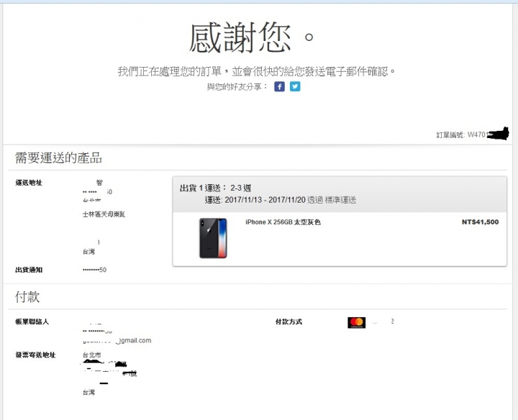Screen dimensions: 518x420
Task: Share order via Twitter icon
Action: click(295, 86)
